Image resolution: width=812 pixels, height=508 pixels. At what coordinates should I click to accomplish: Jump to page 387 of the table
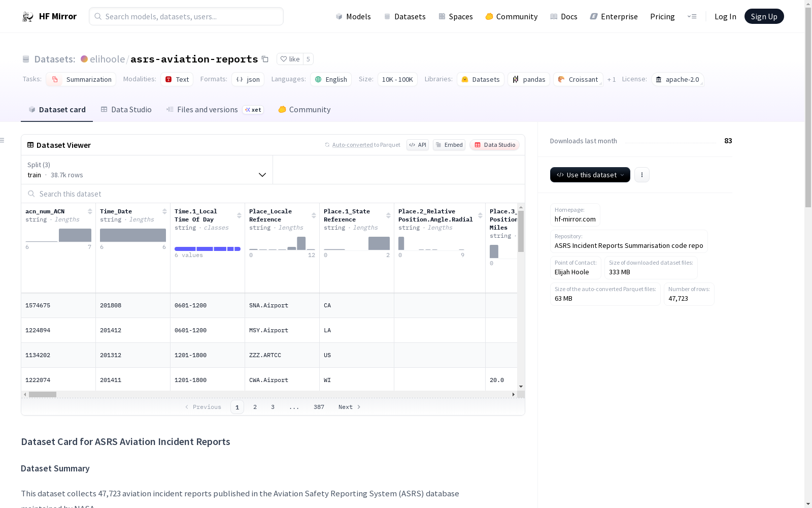pyautogui.click(x=319, y=407)
